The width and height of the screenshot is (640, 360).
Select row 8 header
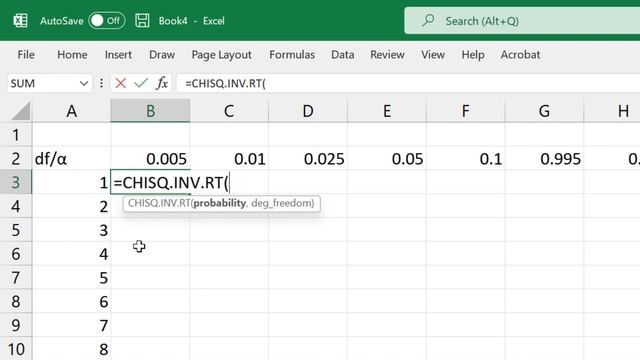point(16,302)
